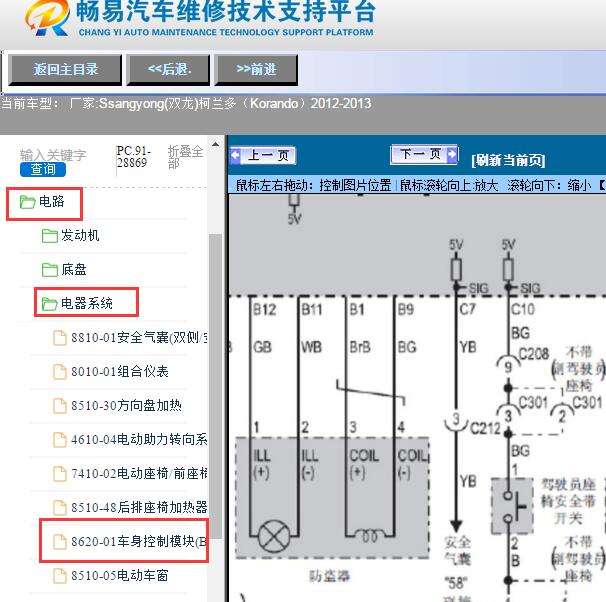Click the left arrow icon on 上一页
This screenshot has height=602, width=606.
click(235, 156)
